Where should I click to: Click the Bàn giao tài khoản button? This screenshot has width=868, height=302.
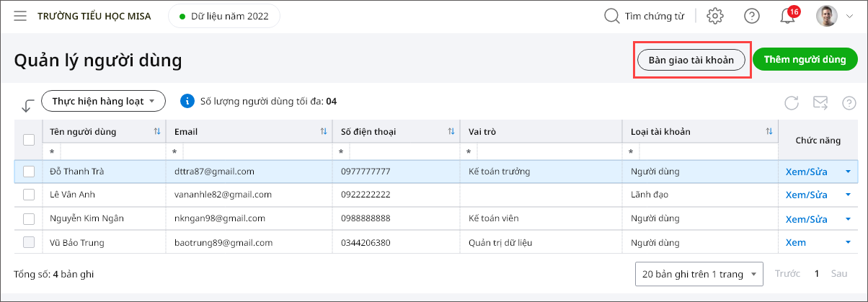pyautogui.click(x=691, y=61)
